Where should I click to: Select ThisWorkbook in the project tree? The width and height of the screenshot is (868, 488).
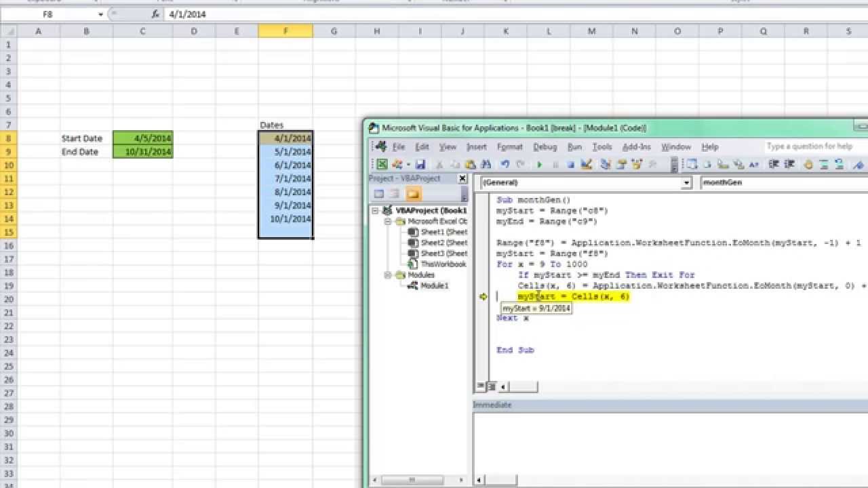click(437, 264)
